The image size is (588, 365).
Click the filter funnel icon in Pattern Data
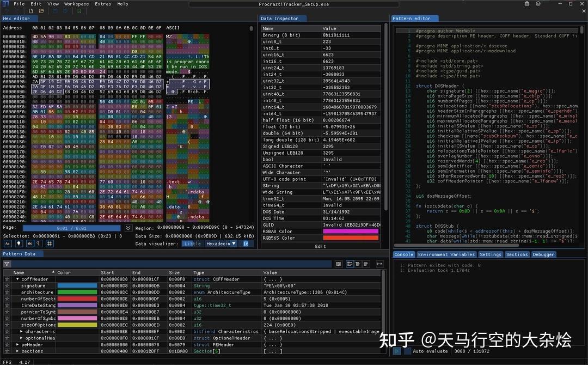(7, 264)
